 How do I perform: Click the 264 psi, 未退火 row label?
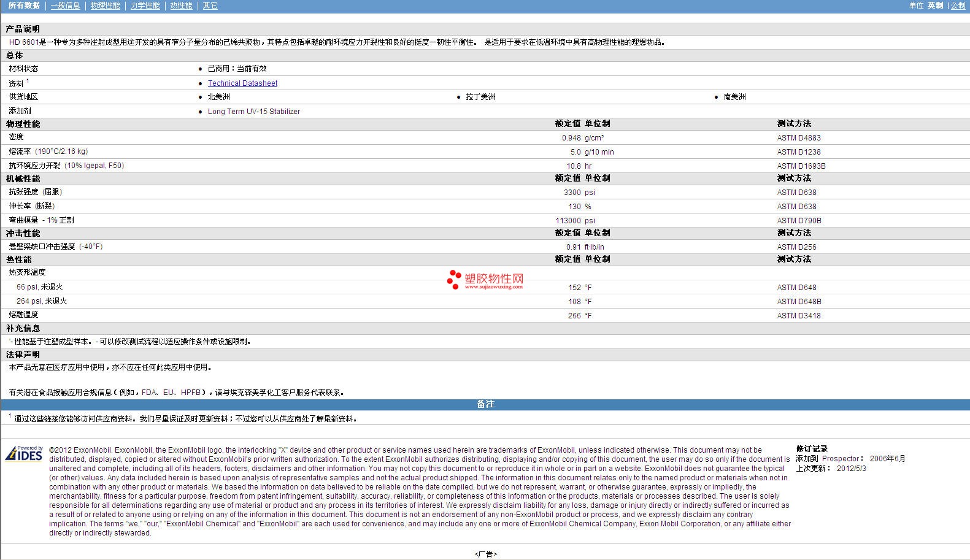pyautogui.click(x=42, y=301)
